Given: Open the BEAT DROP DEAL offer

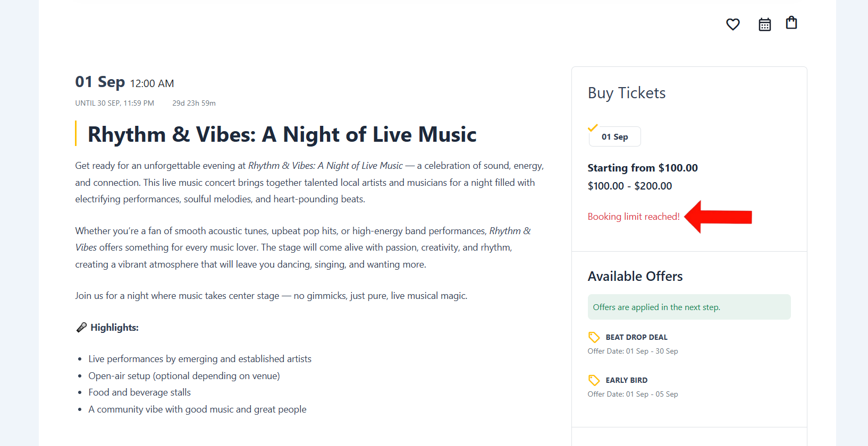Looking at the screenshot, I should pos(636,337).
